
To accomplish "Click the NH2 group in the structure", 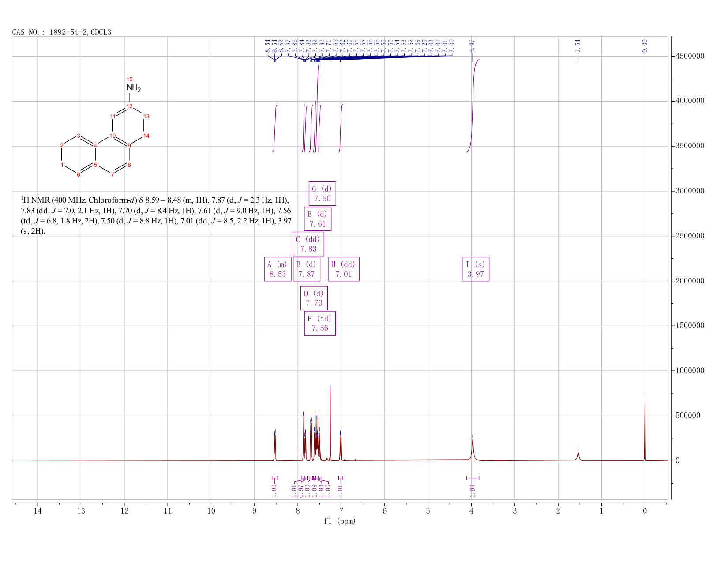I will click(x=133, y=88).
